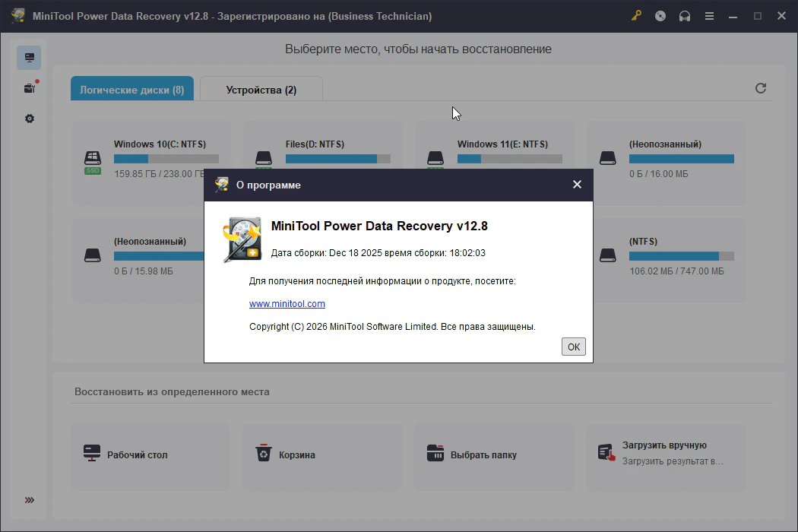Click the headphones support icon

tap(685, 16)
